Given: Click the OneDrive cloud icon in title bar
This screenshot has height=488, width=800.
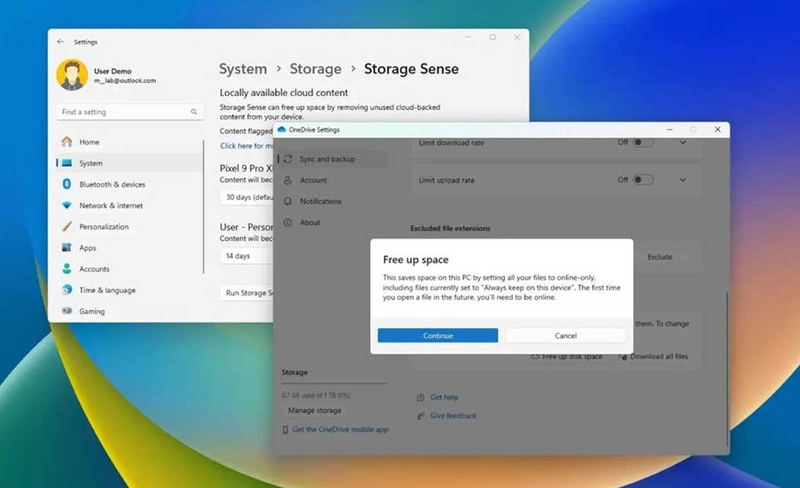Looking at the screenshot, I should click(x=282, y=130).
